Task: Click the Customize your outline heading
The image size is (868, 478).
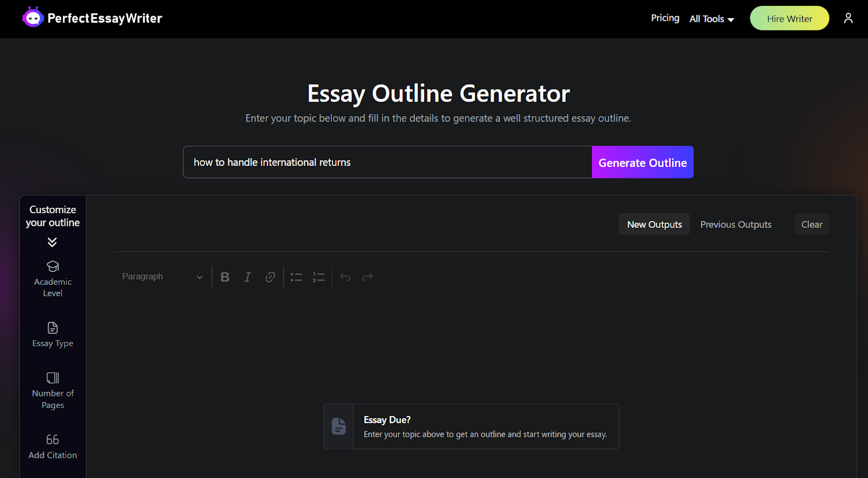Action: (x=53, y=216)
